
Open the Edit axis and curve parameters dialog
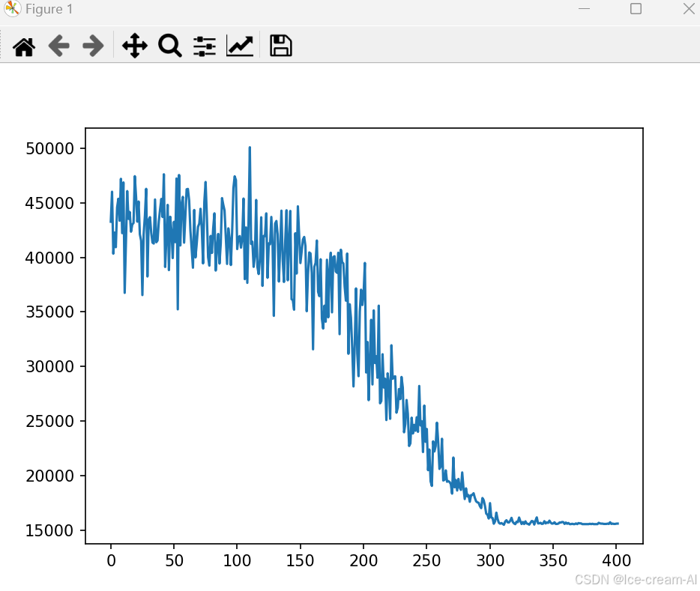(240, 46)
